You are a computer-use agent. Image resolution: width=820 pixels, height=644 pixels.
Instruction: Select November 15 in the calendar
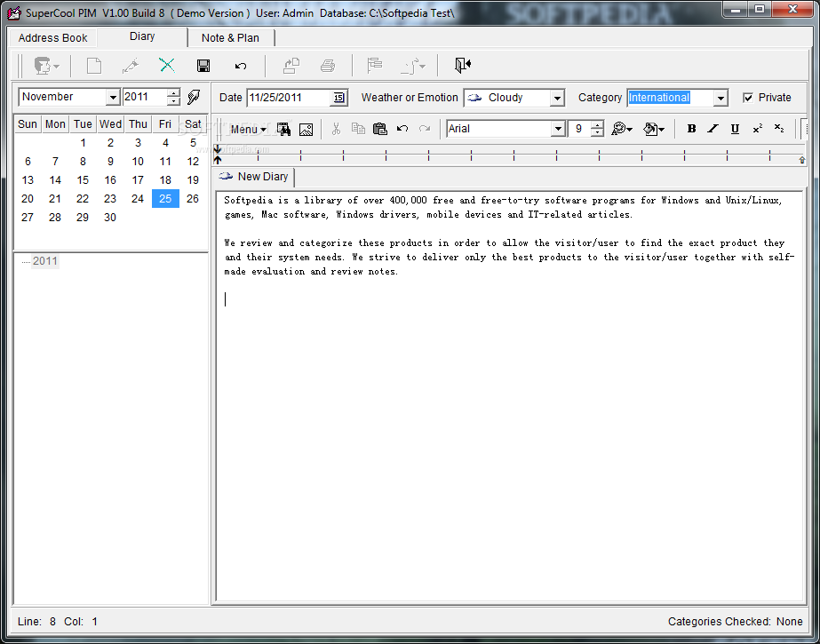coord(83,179)
